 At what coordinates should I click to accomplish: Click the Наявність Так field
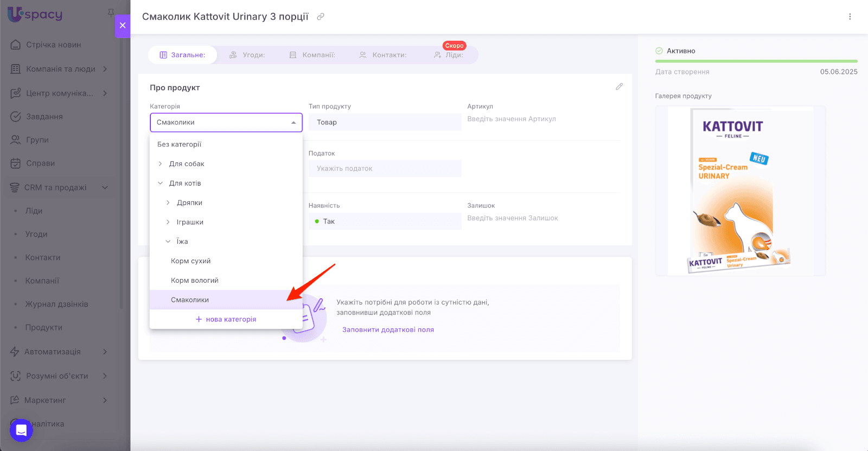click(x=385, y=221)
